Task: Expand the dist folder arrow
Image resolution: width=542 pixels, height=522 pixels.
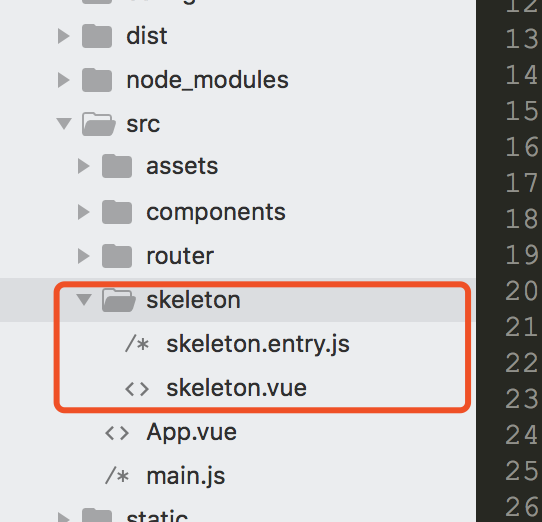Action: click(x=64, y=36)
